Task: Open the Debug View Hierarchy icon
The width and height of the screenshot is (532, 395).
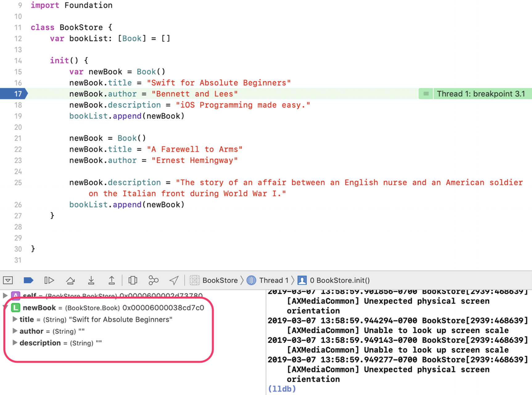Action: (x=133, y=280)
